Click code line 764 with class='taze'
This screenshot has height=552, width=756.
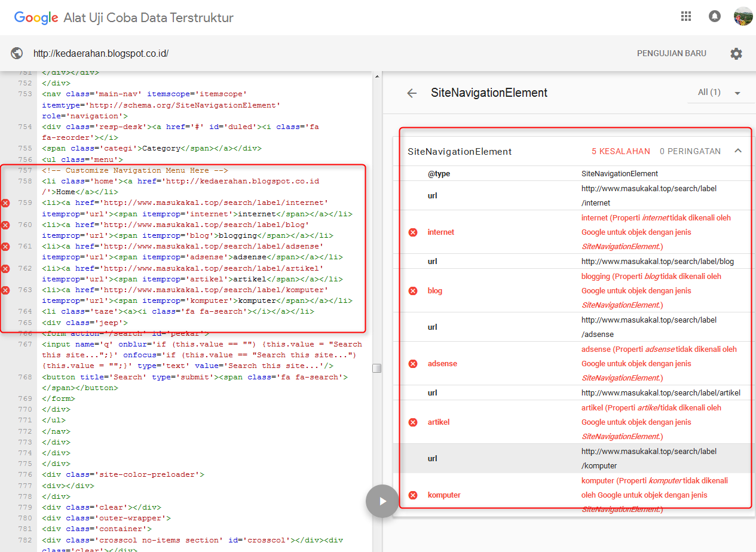pos(178,312)
